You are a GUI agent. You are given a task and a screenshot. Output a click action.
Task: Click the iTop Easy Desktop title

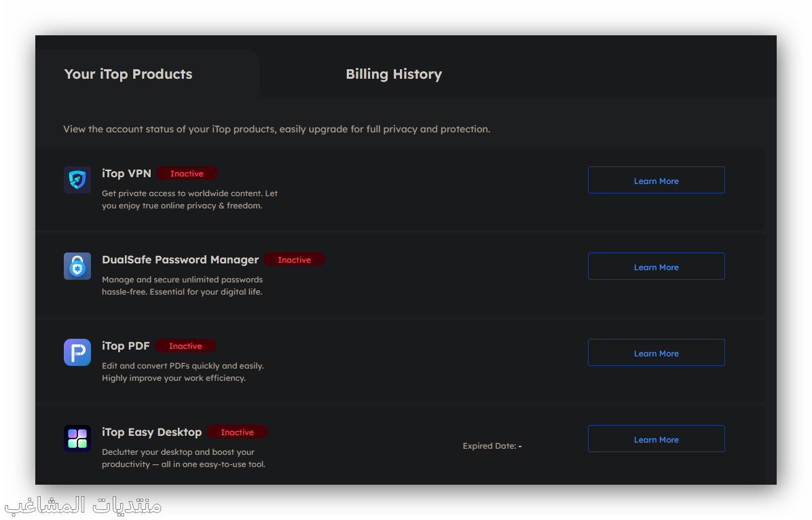pos(151,432)
